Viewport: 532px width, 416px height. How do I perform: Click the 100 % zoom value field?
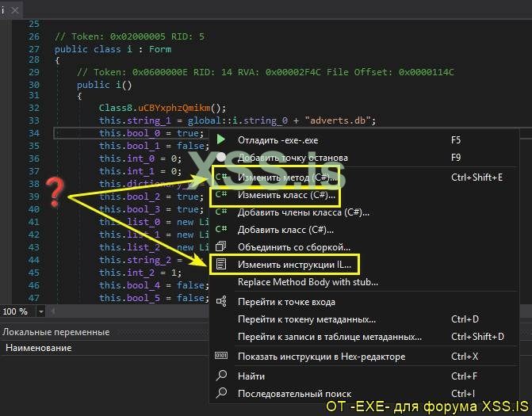pos(18,311)
